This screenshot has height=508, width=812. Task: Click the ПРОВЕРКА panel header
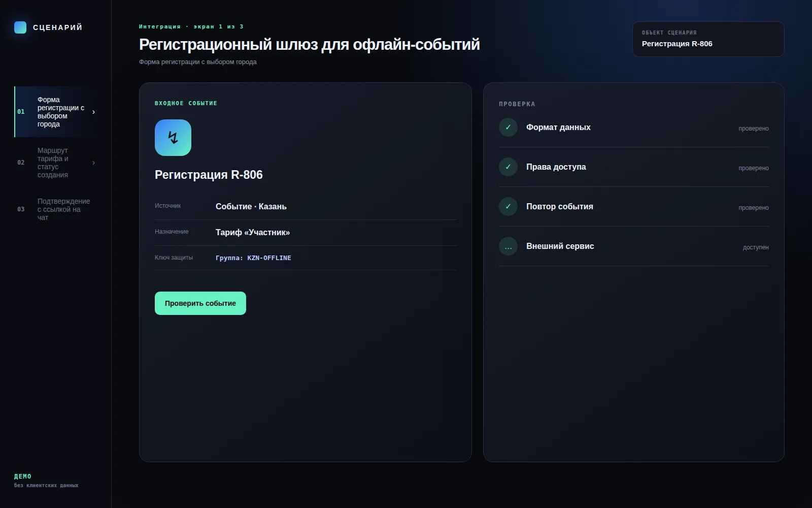pyautogui.click(x=517, y=104)
